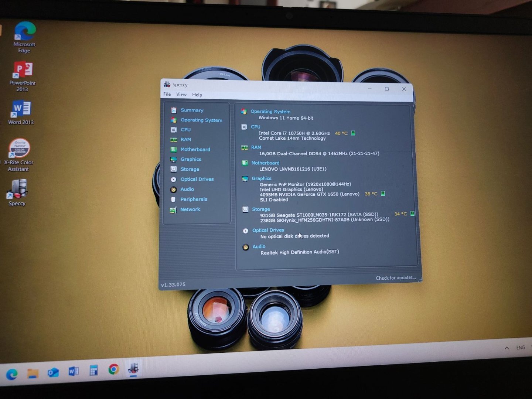
Task: Open PowerPoint 2013 desktop shortcut
Action: [x=23, y=76]
